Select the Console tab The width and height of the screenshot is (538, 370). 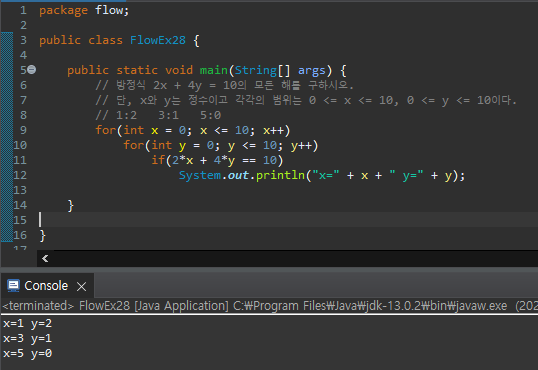(47, 286)
